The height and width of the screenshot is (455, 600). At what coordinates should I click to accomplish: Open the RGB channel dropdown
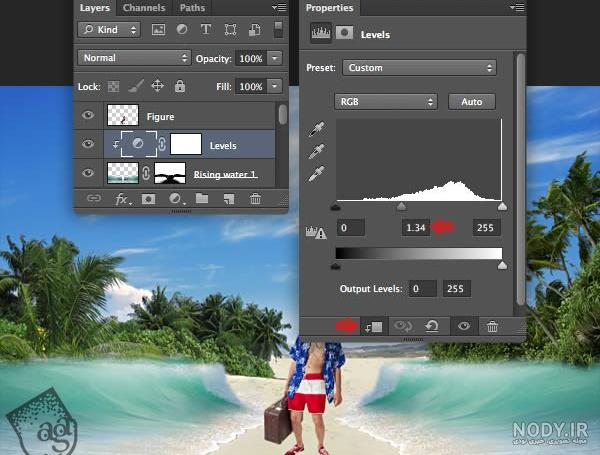tap(386, 102)
